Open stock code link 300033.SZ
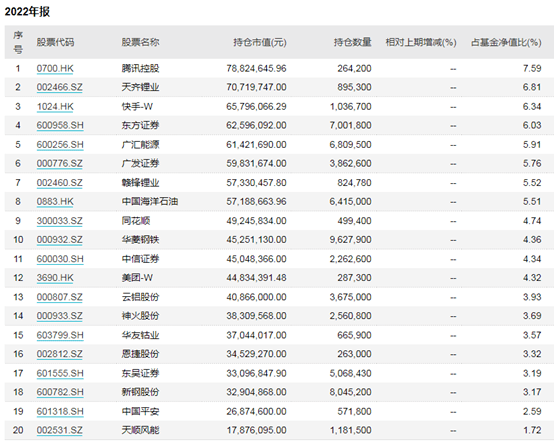 (60, 221)
